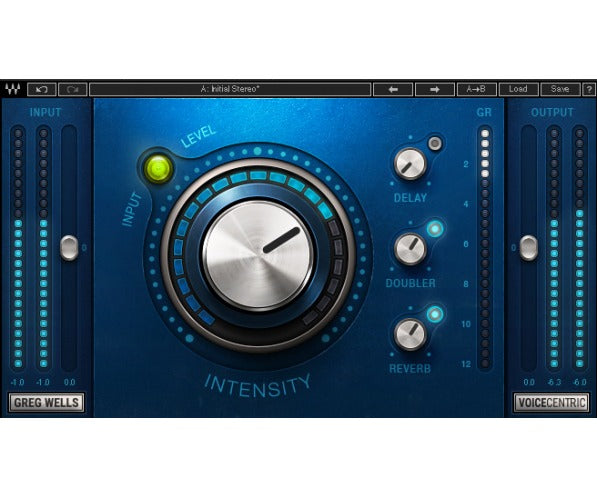597x497 pixels.
Task: Click the output peak value -6.0
Action: pos(580,382)
